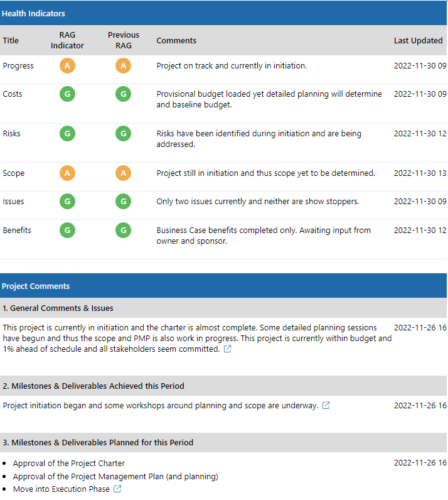Click the Comments column header
The height and width of the screenshot is (500, 448).
[x=176, y=40]
